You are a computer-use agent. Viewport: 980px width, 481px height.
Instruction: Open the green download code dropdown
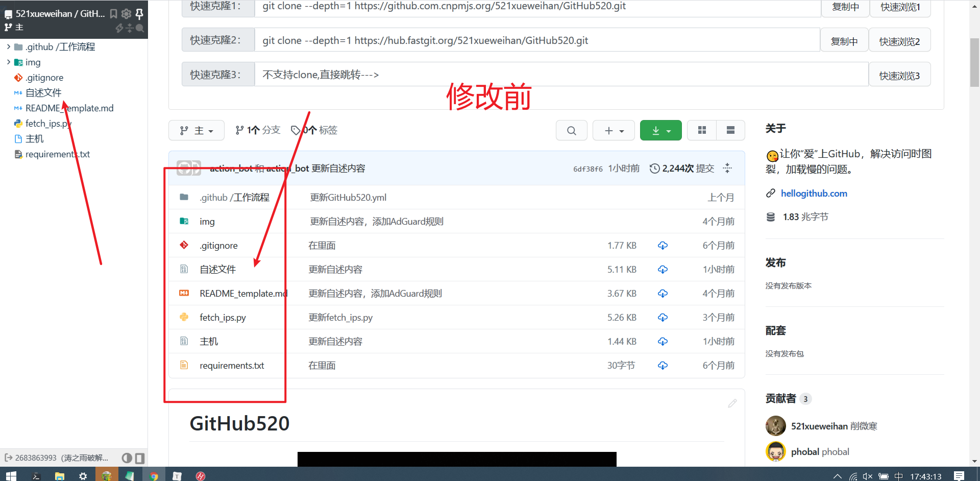(661, 130)
